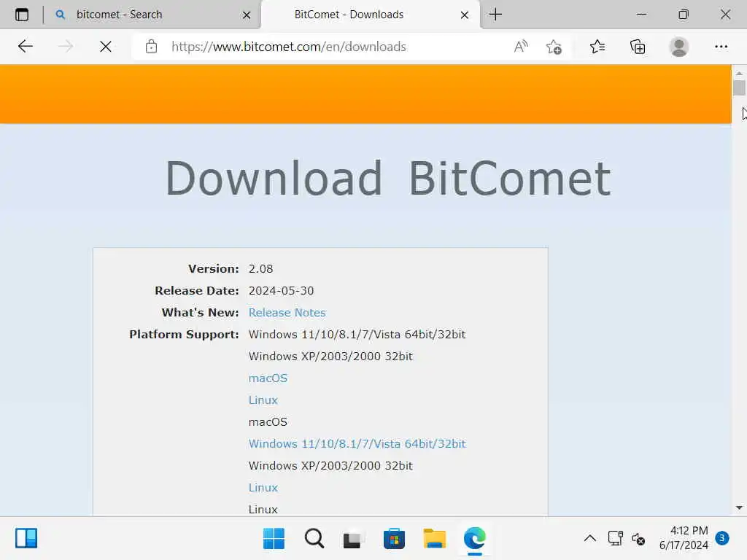Click the first blue Linux link

click(x=263, y=400)
